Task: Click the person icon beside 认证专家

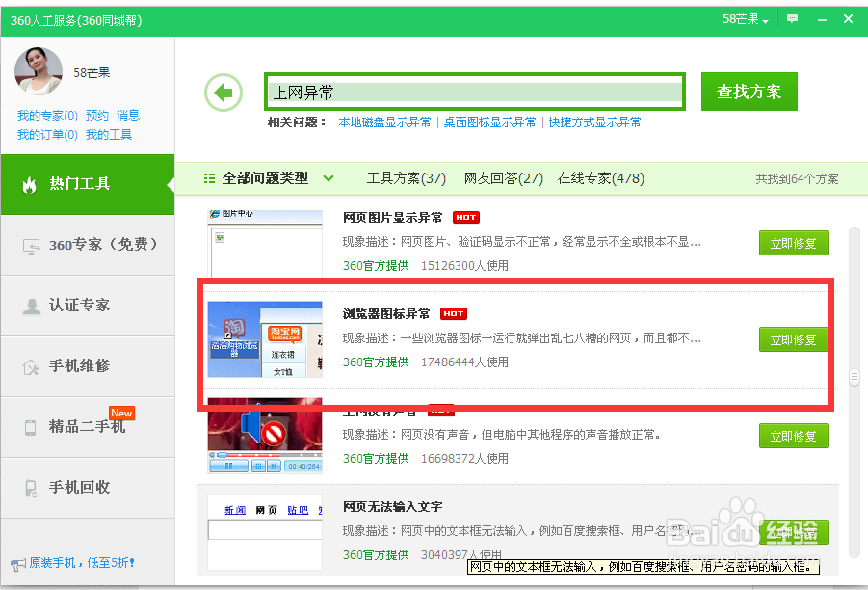Action: point(32,306)
